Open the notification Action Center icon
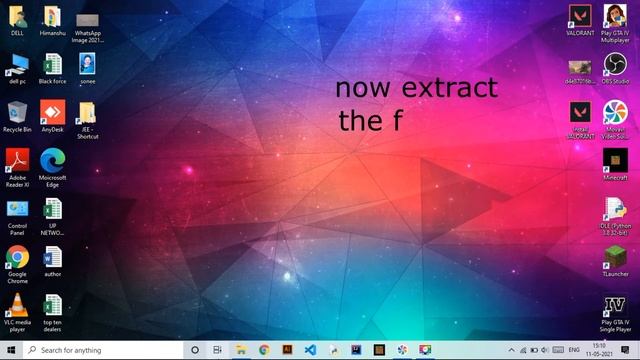The height and width of the screenshot is (360, 640). tap(625, 350)
